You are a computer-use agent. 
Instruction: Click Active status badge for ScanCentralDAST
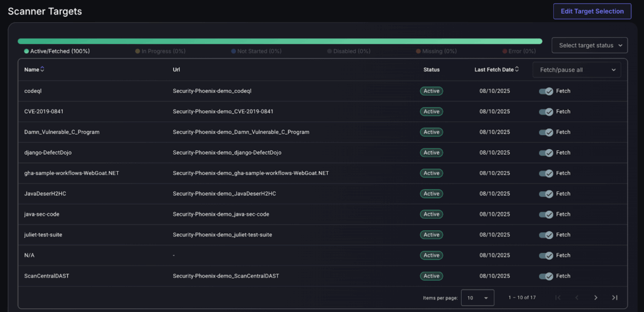[431, 276]
